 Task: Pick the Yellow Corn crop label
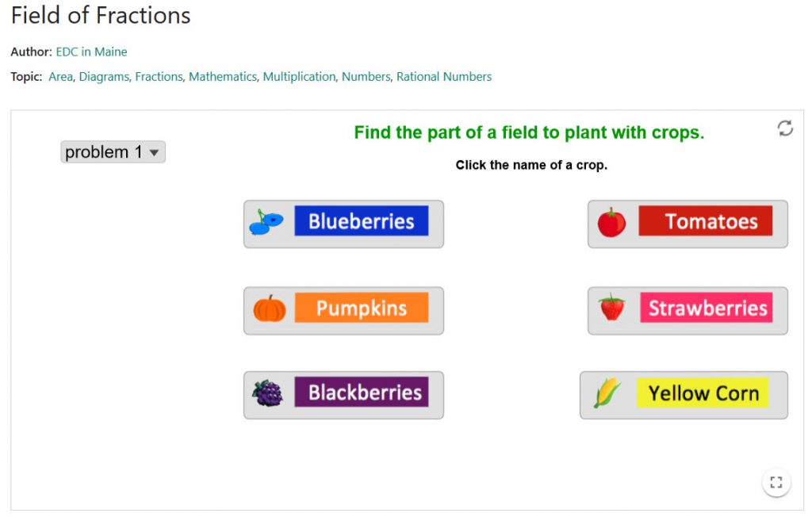click(703, 393)
